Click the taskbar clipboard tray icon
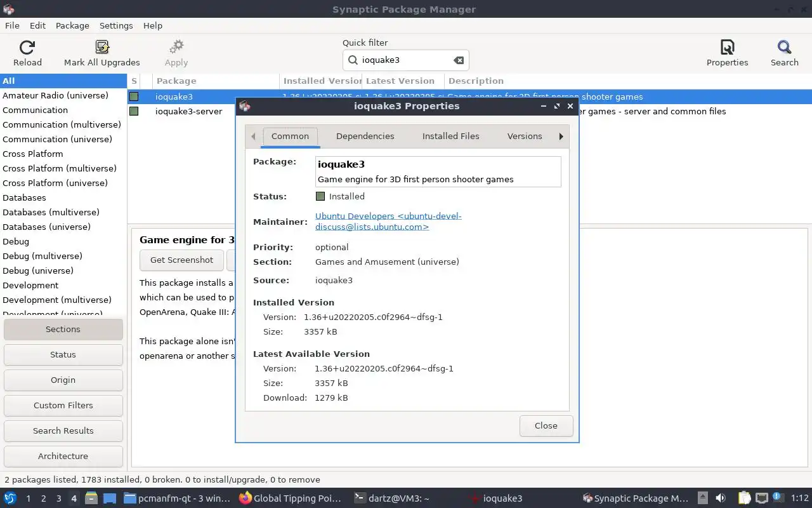Image resolution: width=812 pixels, height=508 pixels. click(743, 498)
